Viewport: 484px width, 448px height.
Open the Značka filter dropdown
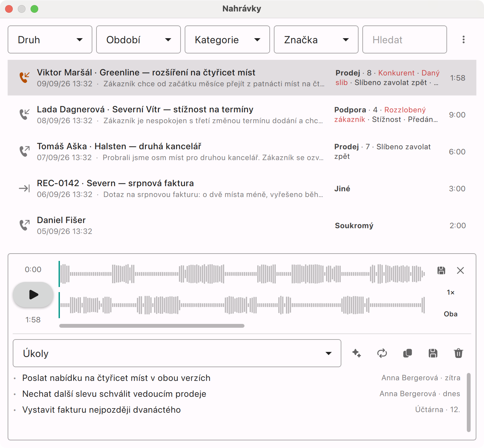pos(316,39)
